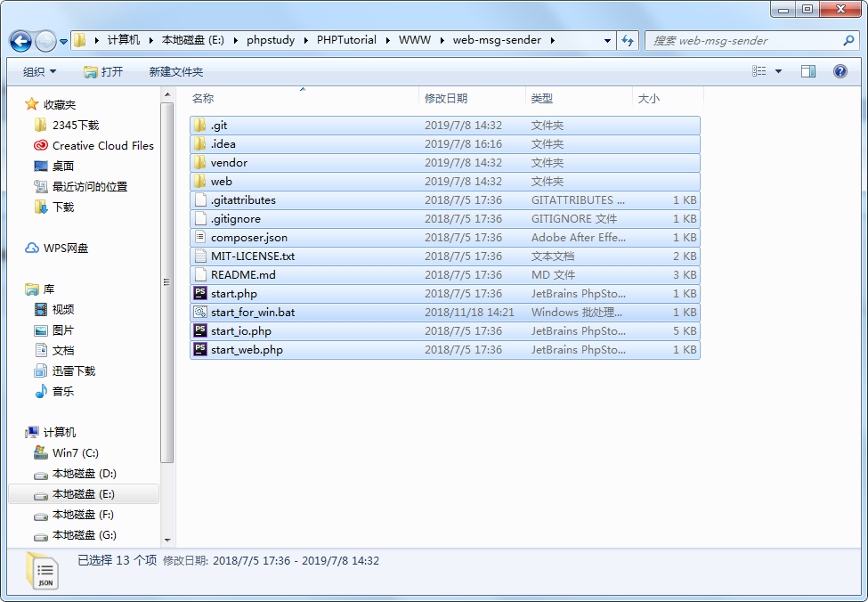
Task: Select the .gitignore file icon
Action: (199, 219)
